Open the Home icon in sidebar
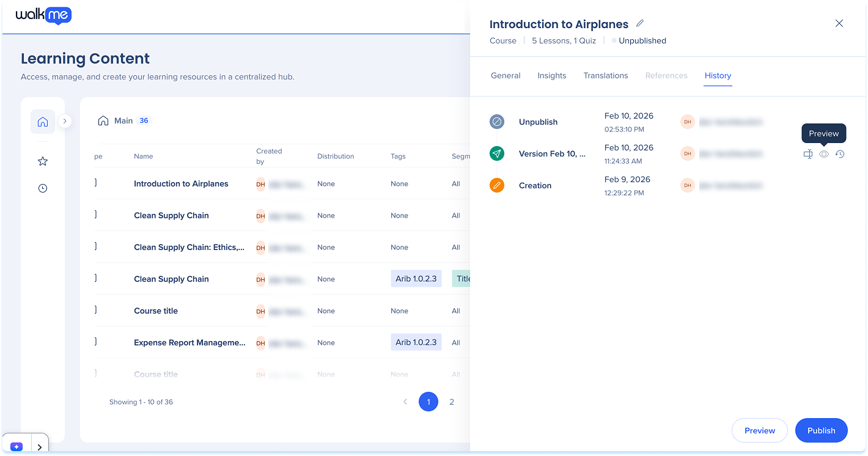The image size is (868, 456). [x=43, y=122]
